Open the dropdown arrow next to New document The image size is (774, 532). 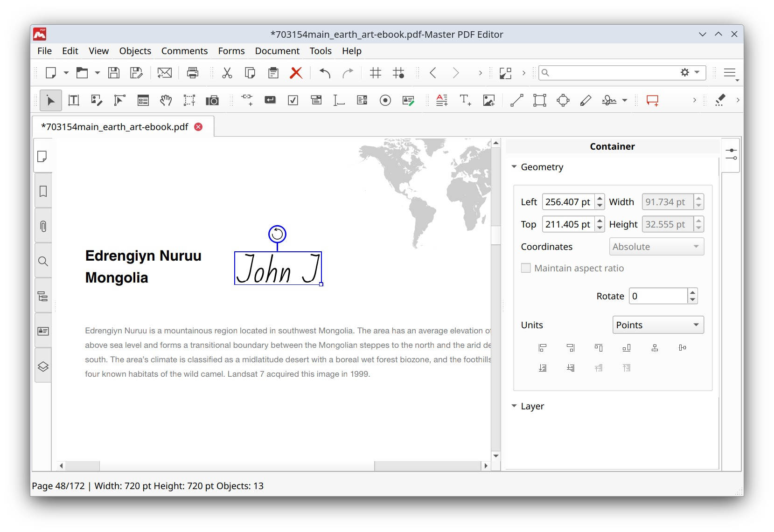click(x=66, y=73)
